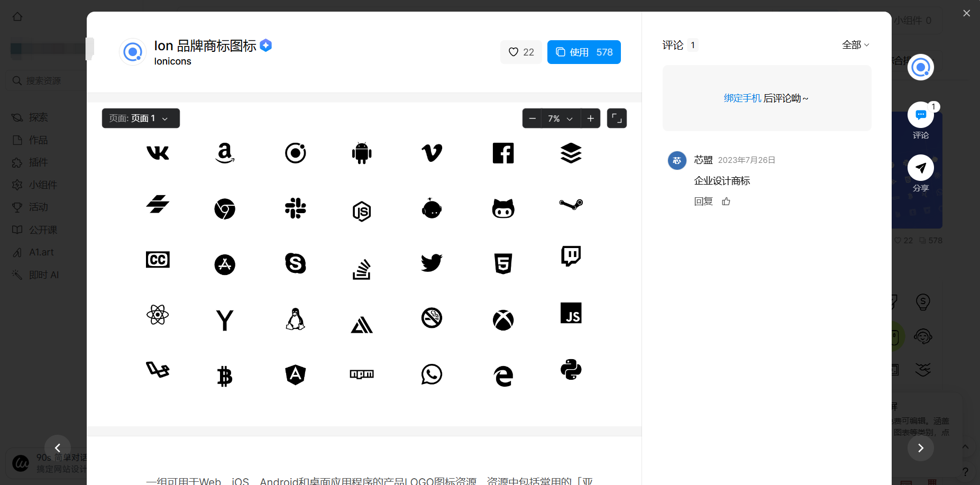Open 插件 in the left sidebar

pos(38,162)
